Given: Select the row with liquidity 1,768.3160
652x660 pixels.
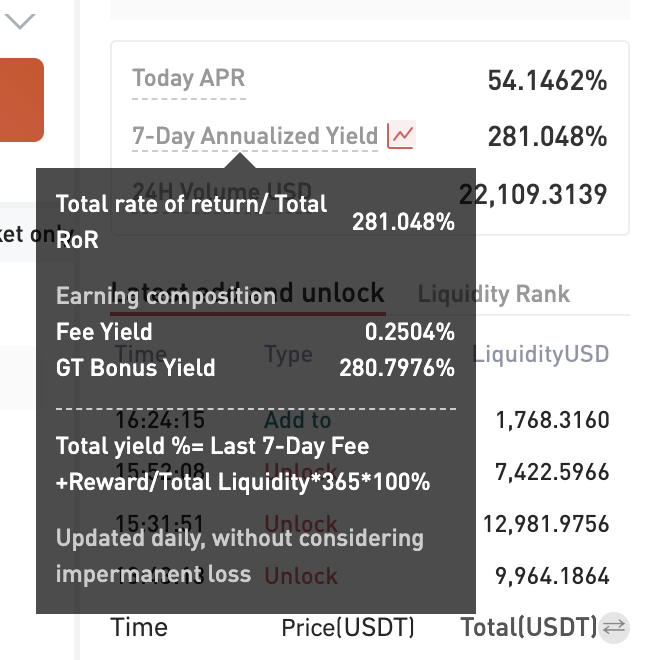Looking at the screenshot, I should [x=553, y=420].
